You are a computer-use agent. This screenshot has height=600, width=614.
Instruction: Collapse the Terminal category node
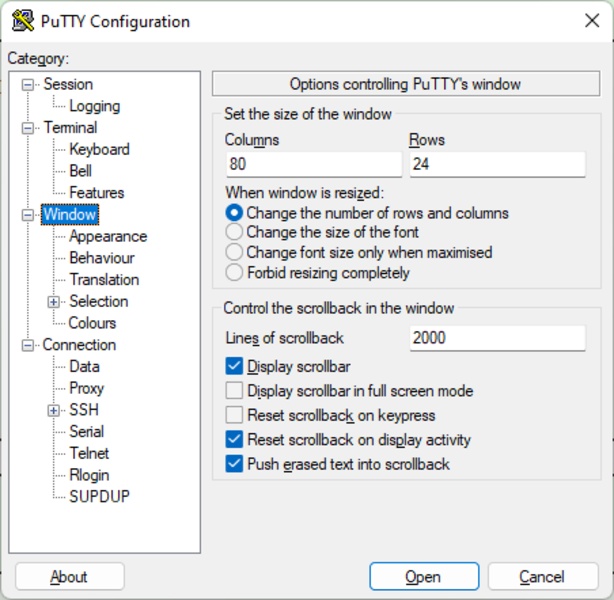point(27,128)
